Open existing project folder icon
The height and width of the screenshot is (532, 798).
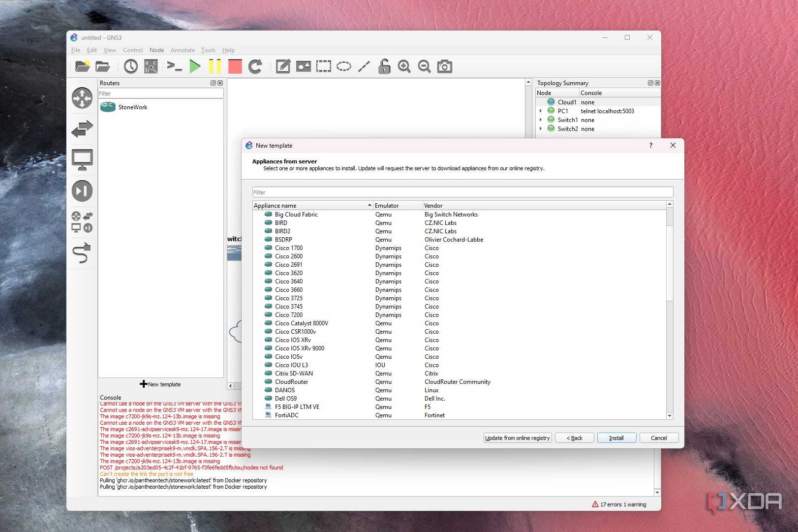pyautogui.click(x=102, y=66)
